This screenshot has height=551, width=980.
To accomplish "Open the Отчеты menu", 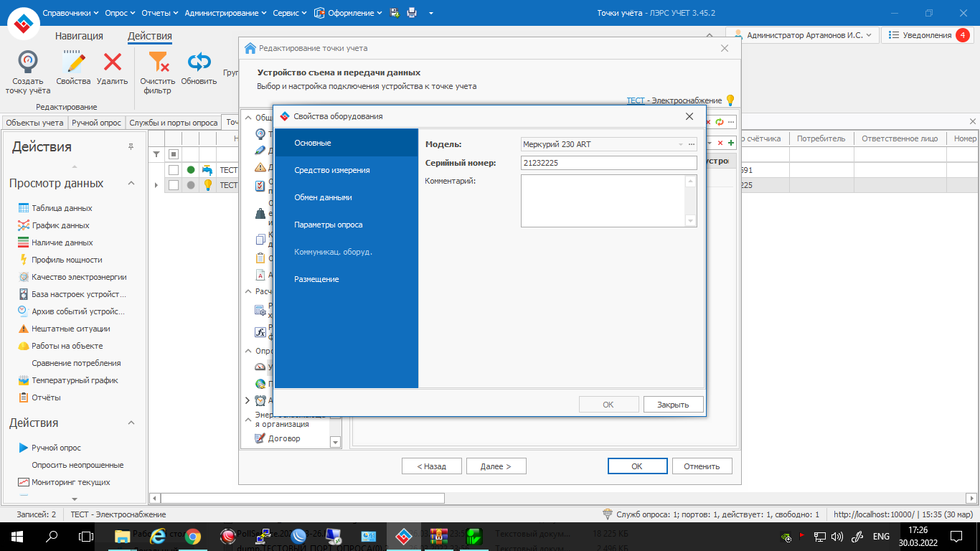I will 161,13.
